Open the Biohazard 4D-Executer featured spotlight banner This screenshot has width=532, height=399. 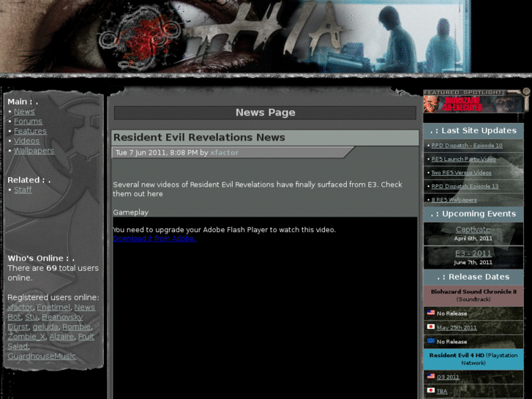tap(473, 104)
